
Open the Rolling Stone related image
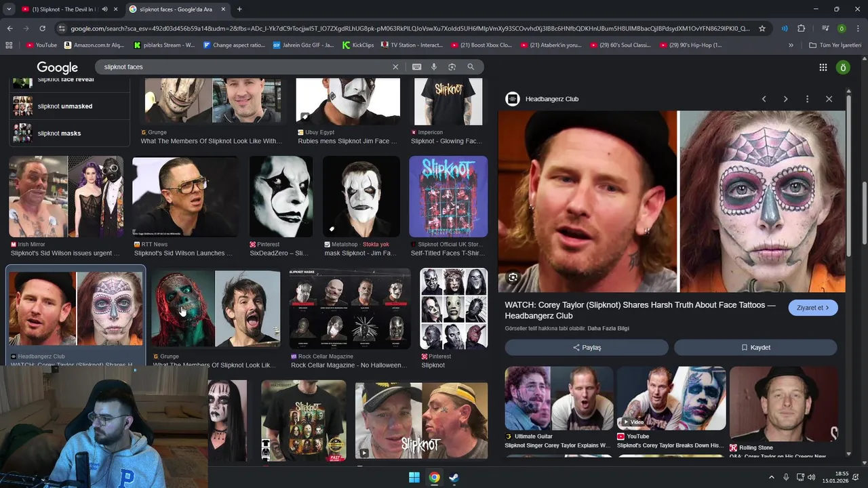784,404
